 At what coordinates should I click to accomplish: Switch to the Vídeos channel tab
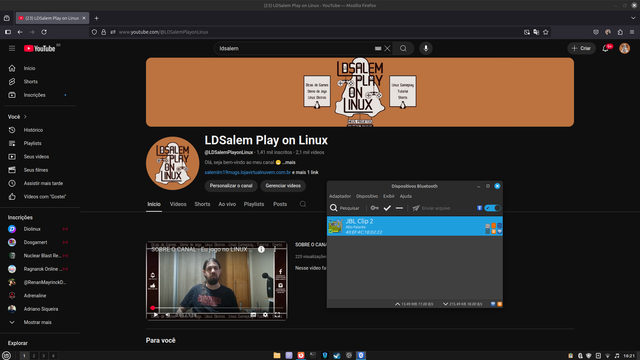[178, 204]
